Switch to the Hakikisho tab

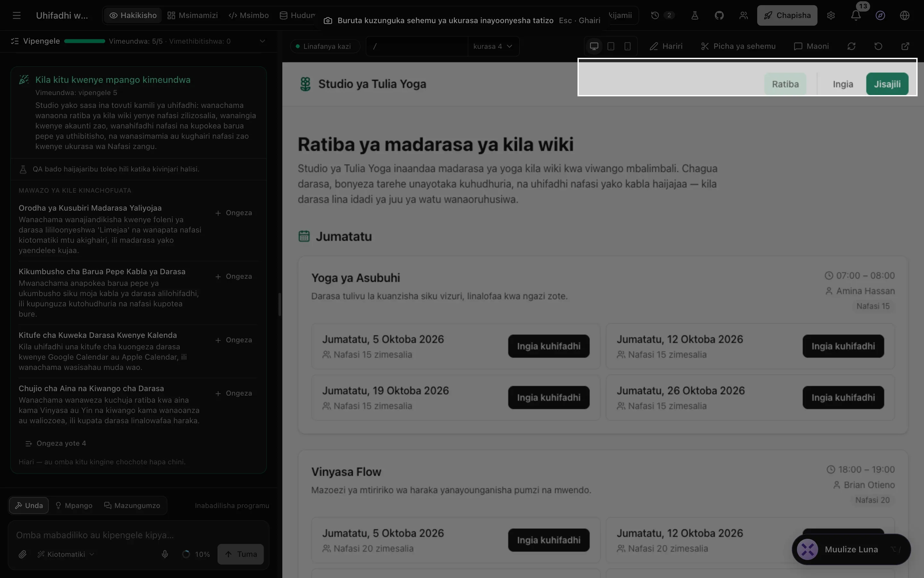click(133, 15)
